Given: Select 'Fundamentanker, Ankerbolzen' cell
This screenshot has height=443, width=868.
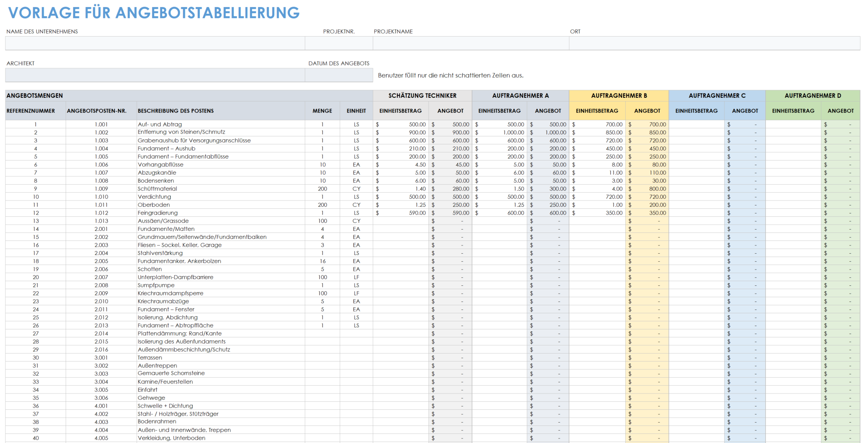Looking at the screenshot, I should pyautogui.click(x=221, y=261).
